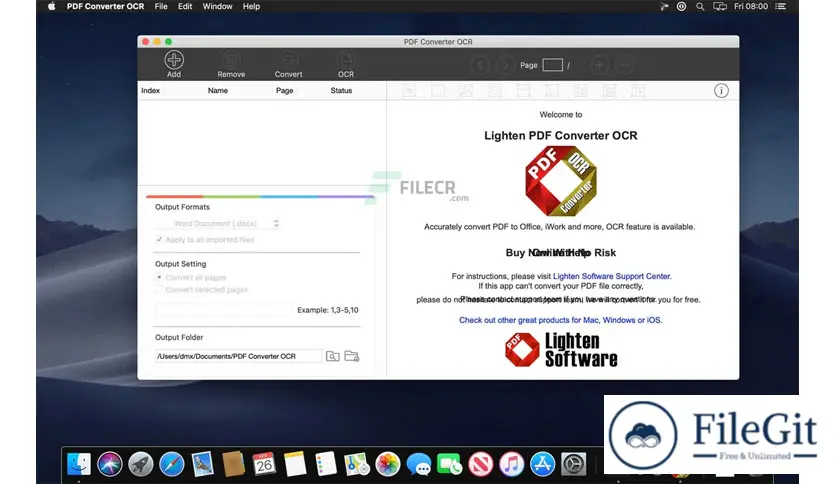
Task: Open the Help menu
Action: coord(251,6)
